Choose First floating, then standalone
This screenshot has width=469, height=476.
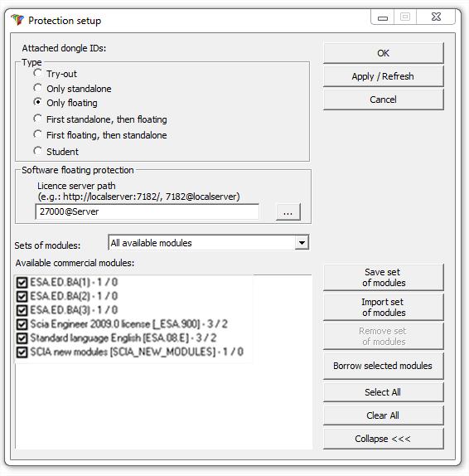click(37, 134)
